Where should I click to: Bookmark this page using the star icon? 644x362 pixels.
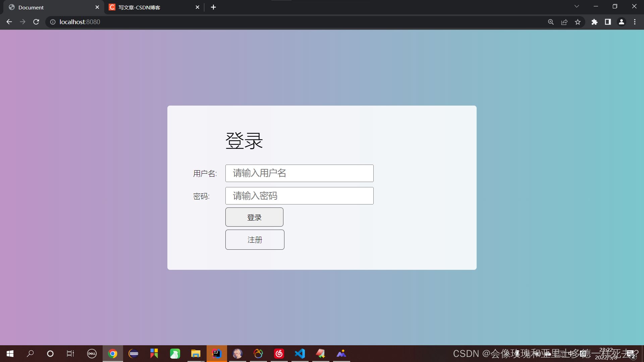coord(578,22)
